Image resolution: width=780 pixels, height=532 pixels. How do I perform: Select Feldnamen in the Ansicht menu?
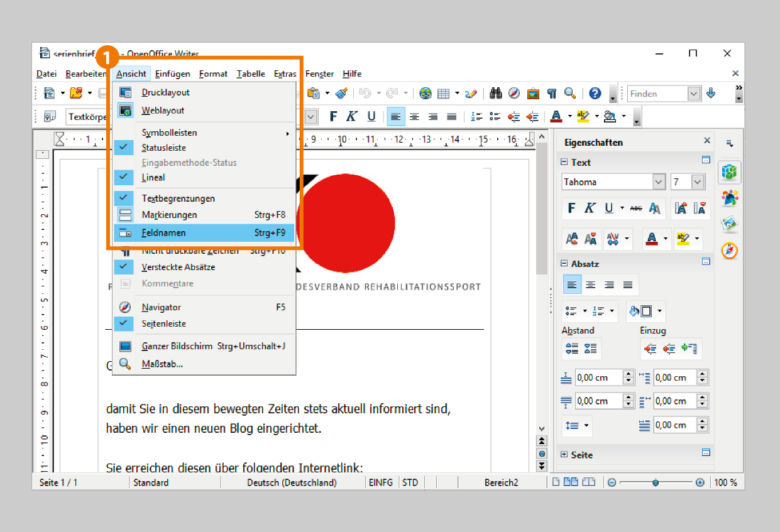[x=163, y=233]
